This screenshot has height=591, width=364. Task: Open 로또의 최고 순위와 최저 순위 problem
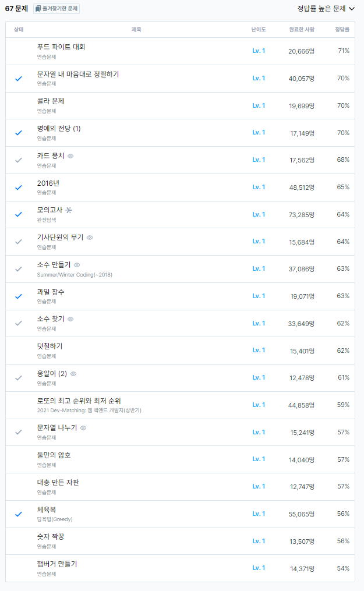tap(79, 401)
